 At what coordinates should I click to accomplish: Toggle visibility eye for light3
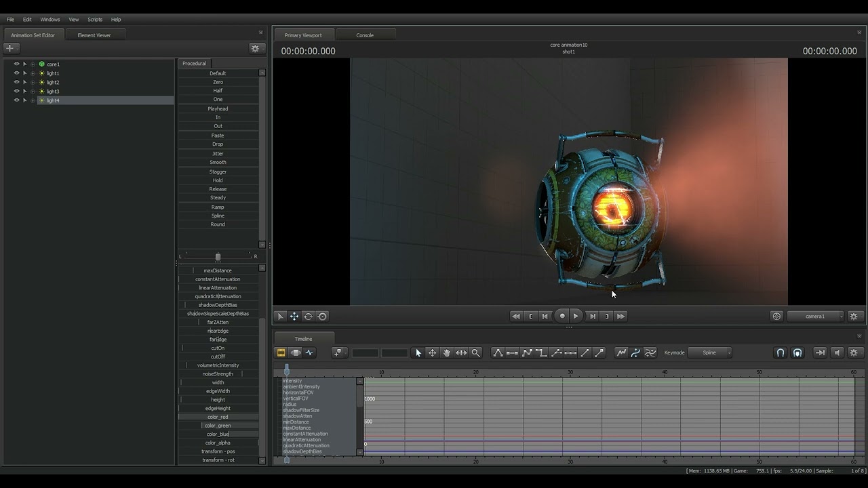(17, 91)
